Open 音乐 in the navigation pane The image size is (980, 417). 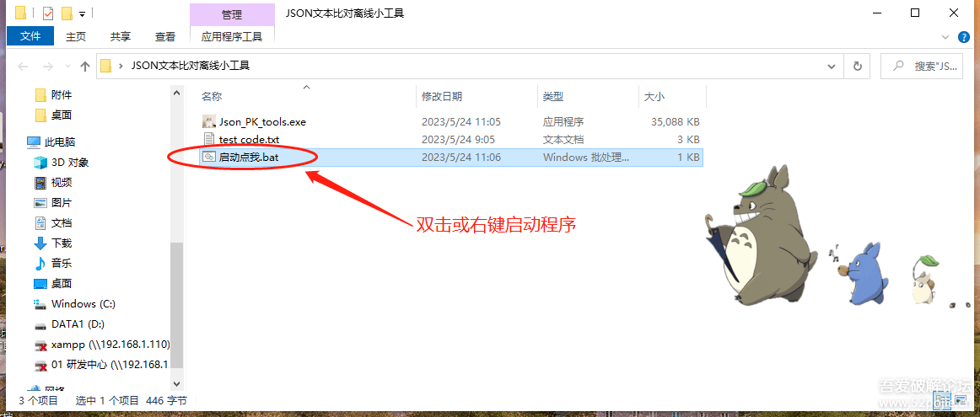[62, 264]
